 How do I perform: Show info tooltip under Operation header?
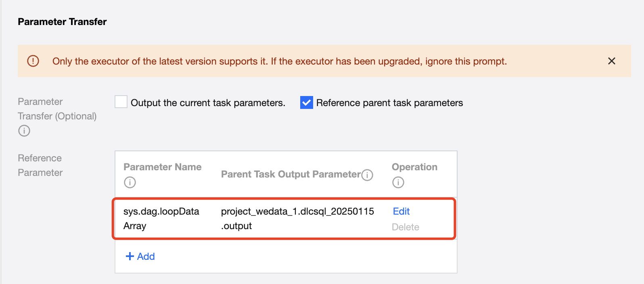pyautogui.click(x=398, y=182)
